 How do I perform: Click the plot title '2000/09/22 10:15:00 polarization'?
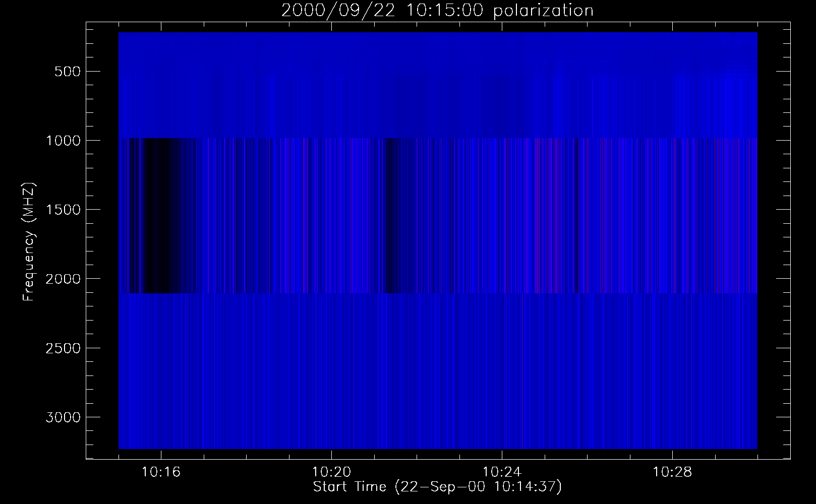437,11
